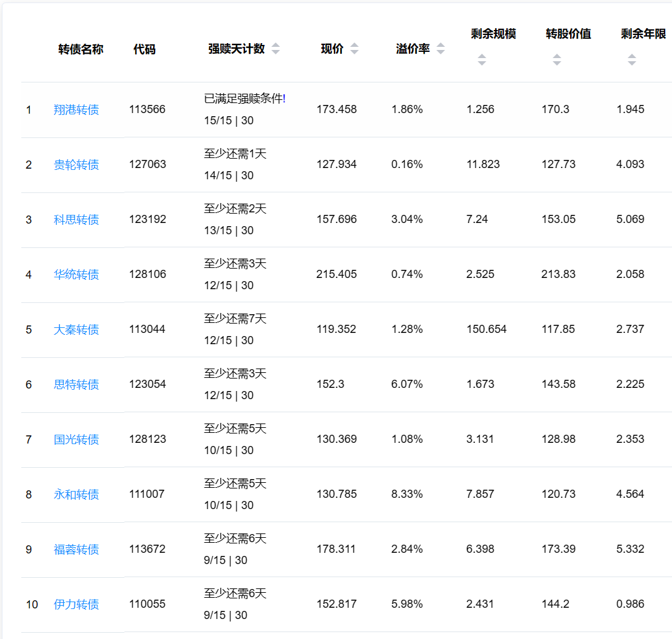672x639 pixels.
Task: Sort using arrows under 转股价值 header
Action: click(x=556, y=60)
